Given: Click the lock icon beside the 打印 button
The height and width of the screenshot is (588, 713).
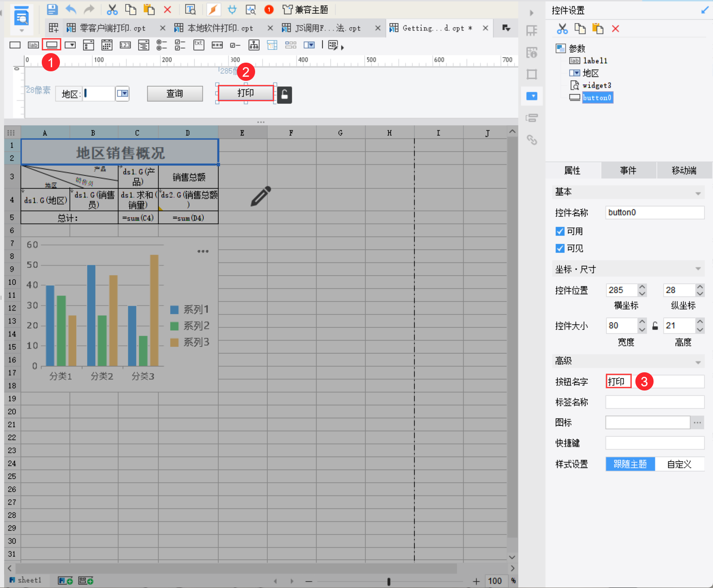Looking at the screenshot, I should (285, 94).
